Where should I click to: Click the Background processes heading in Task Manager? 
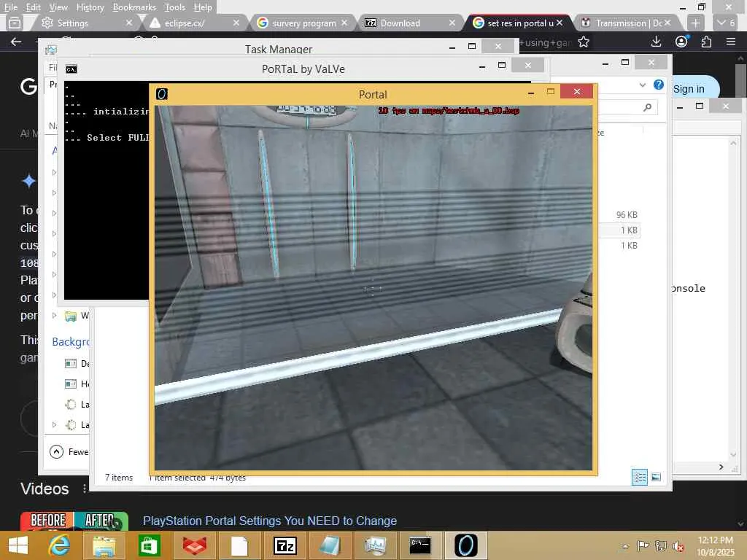[71, 342]
